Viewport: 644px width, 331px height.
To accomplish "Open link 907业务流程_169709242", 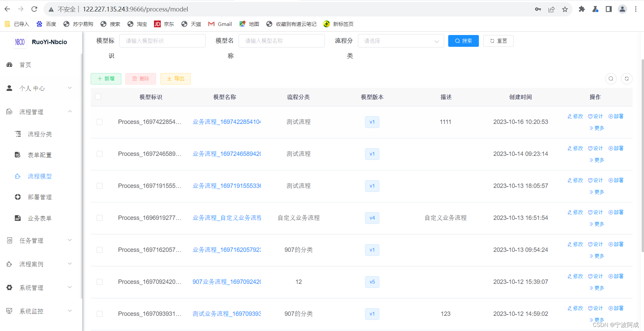I will click(x=227, y=282).
